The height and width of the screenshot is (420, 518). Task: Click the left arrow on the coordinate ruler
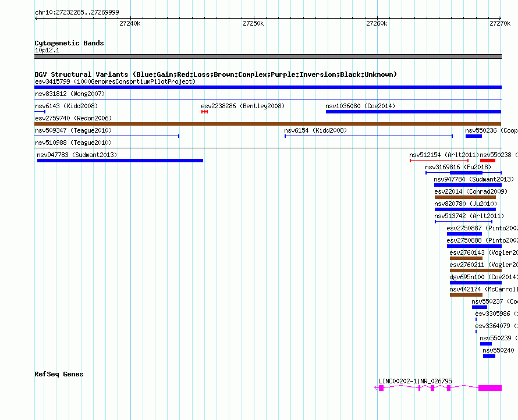point(36,18)
